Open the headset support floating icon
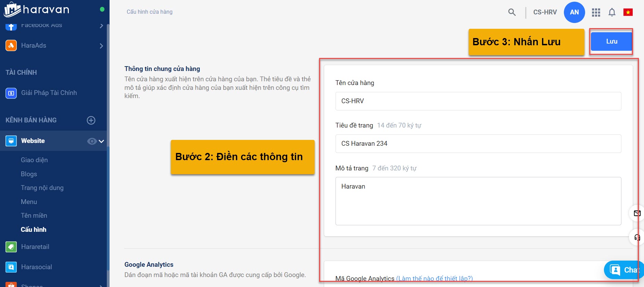The width and height of the screenshot is (644, 287). (637, 237)
